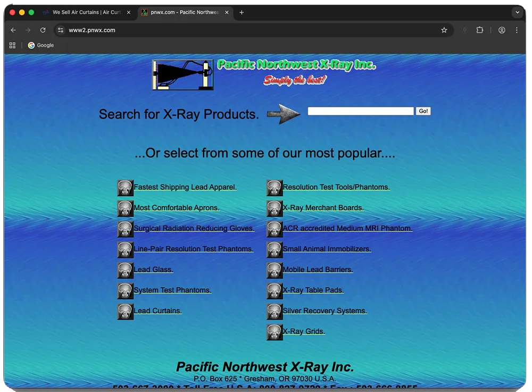Open the user profile icon
Viewport: 532px width, 392px height.
tap(502, 30)
